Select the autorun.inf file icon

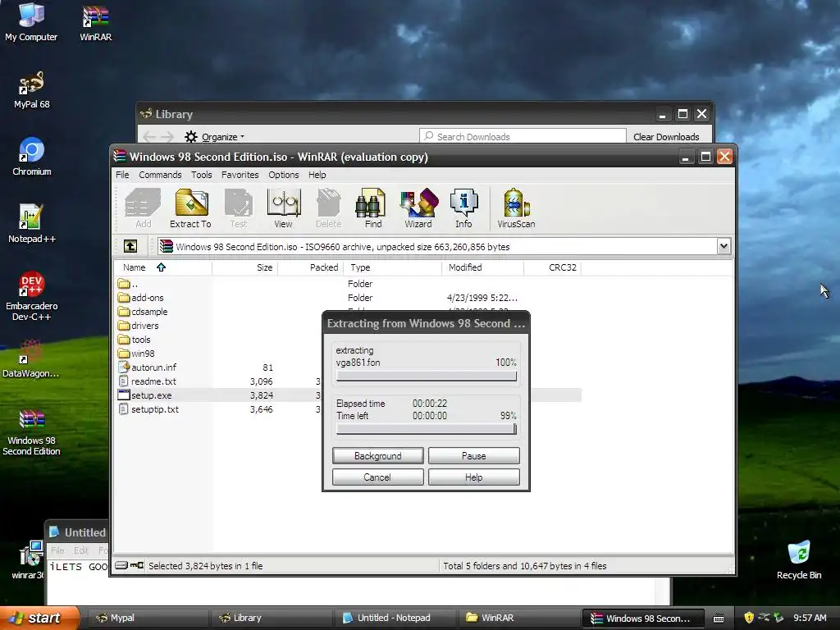tap(124, 367)
